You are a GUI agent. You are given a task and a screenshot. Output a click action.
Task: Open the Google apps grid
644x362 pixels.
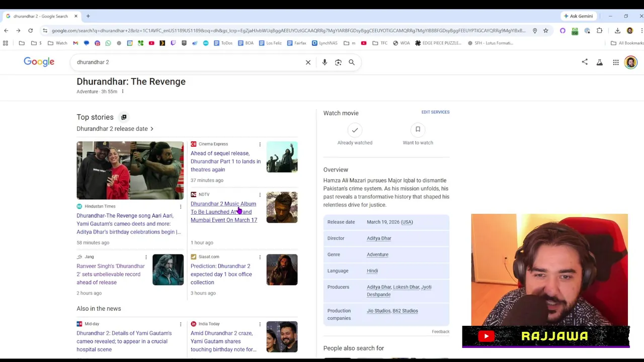pos(616,62)
